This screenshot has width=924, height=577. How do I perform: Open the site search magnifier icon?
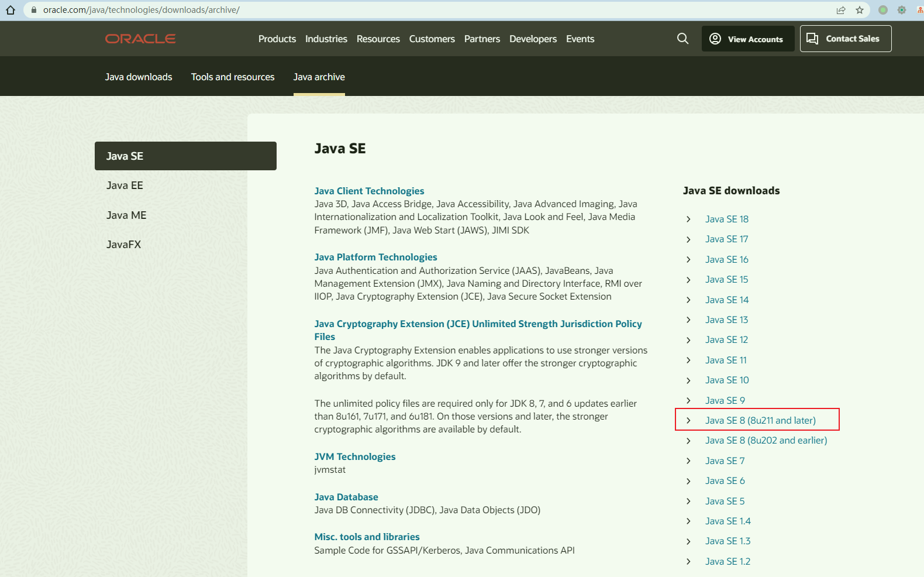click(682, 39)
